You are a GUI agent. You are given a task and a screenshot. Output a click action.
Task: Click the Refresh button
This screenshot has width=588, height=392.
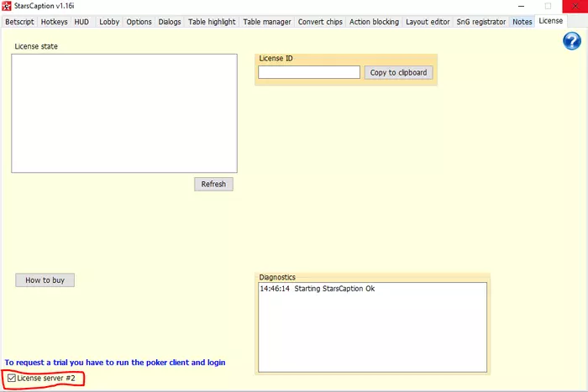tap(213, 184)
